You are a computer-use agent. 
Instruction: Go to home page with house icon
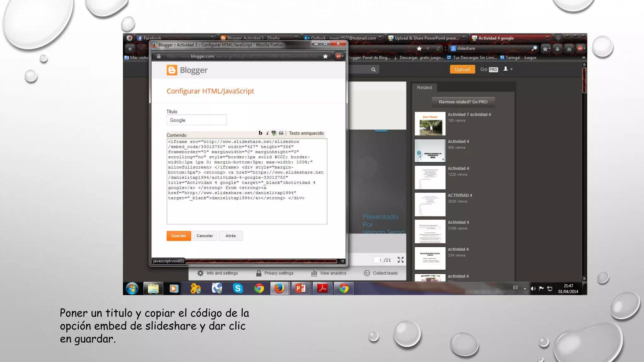tap(569, 48)
